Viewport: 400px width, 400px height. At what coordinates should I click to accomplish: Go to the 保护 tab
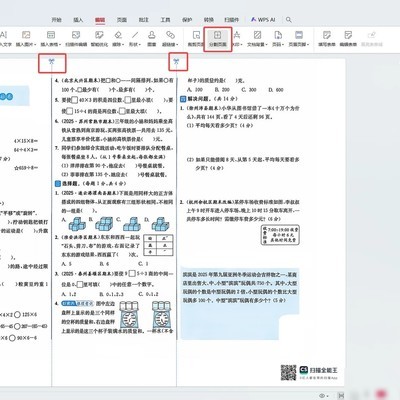pyautogui.click(x=187, y=20)
